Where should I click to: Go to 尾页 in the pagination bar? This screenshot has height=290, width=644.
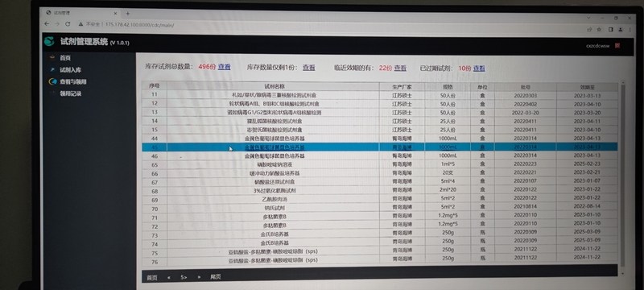216,277
